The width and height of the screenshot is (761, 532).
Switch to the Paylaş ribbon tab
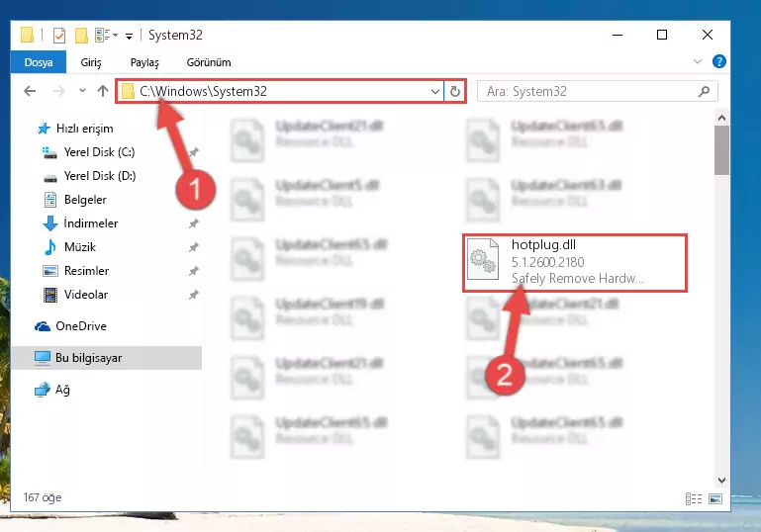tap(144, 62)
